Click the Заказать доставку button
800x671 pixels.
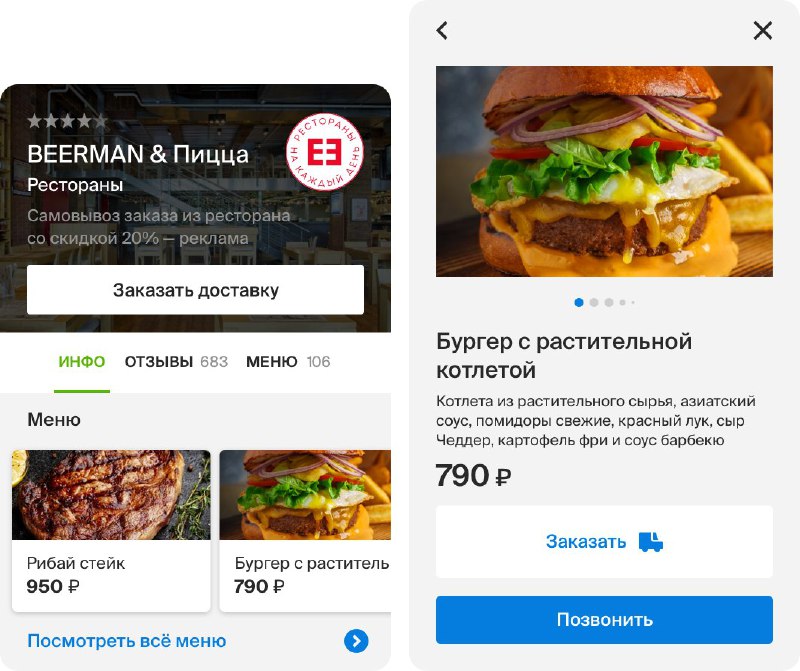[195, 290]
